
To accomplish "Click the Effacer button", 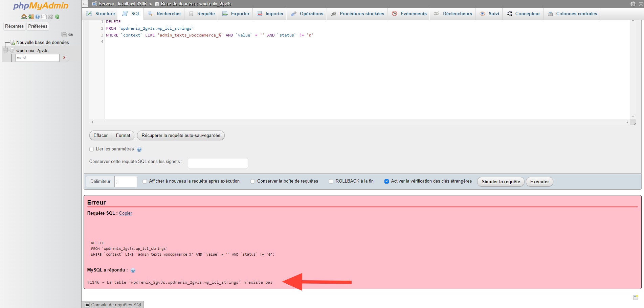I will [101, 136].
